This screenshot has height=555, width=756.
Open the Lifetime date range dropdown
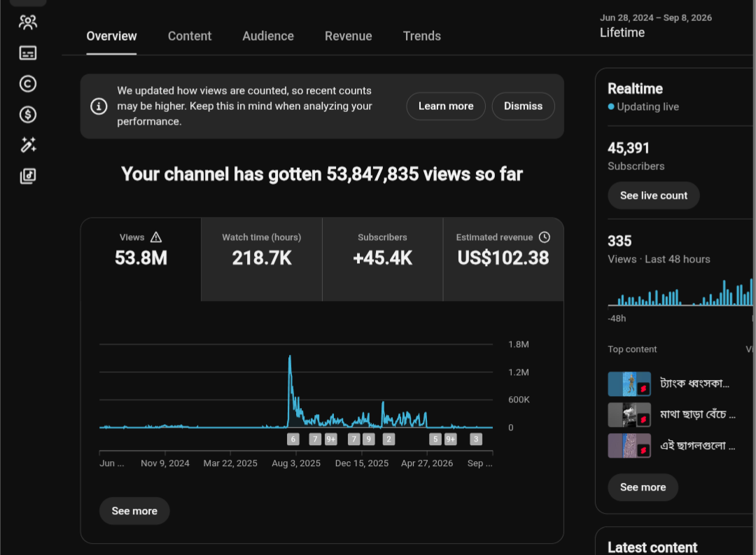point(656,26)
